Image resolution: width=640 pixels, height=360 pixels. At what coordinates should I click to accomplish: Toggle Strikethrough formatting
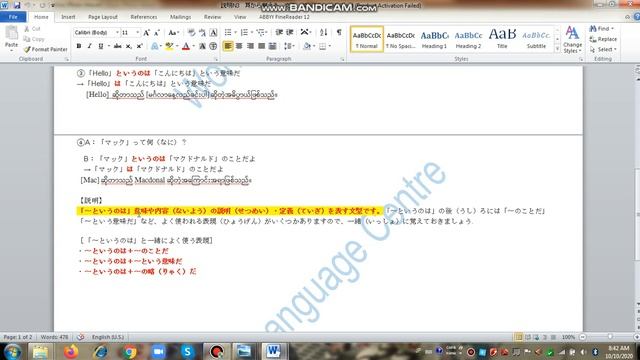coord(118,46)
